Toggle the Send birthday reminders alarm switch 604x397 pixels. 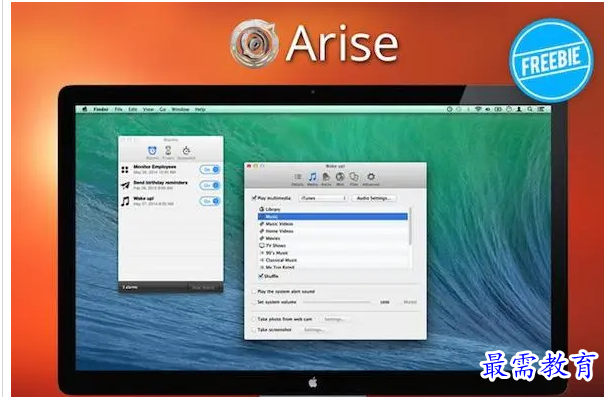coord(210,185)
